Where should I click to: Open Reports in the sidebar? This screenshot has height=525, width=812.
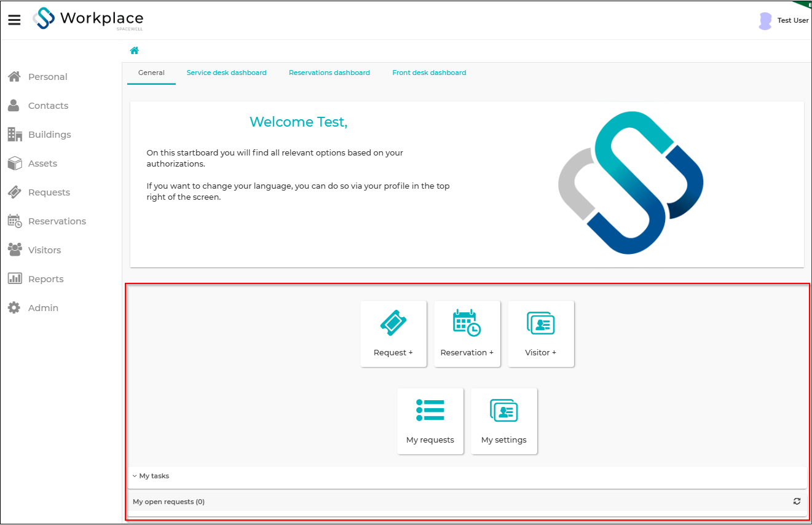[x=46, y=279]
